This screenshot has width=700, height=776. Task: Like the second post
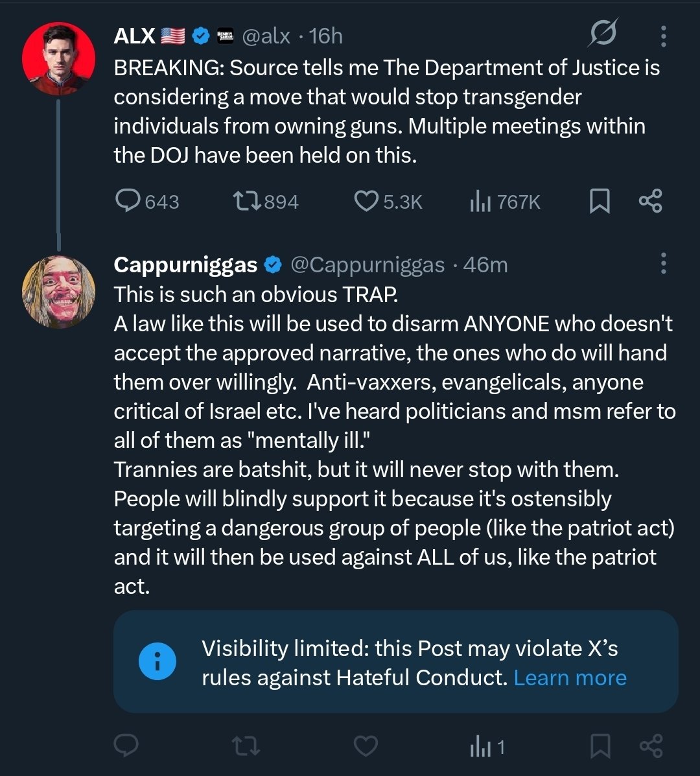click(366, 746)
